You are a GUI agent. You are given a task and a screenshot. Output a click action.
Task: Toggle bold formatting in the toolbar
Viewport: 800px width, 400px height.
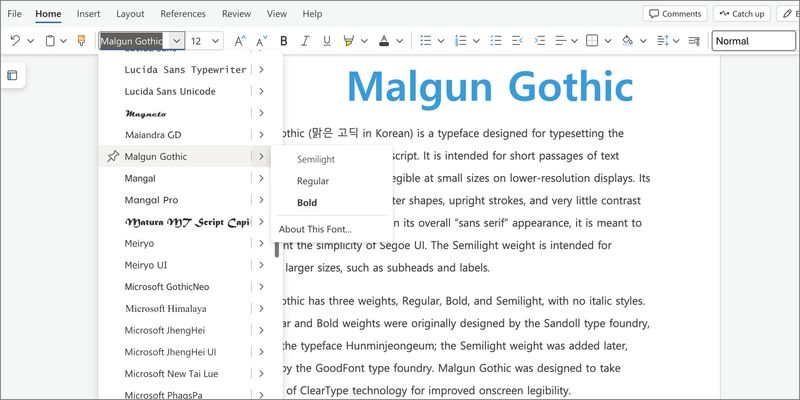[x=284, y=41]
